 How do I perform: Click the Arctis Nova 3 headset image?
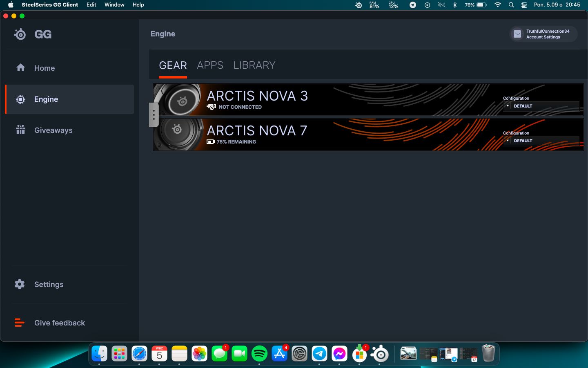pos(178,100)
